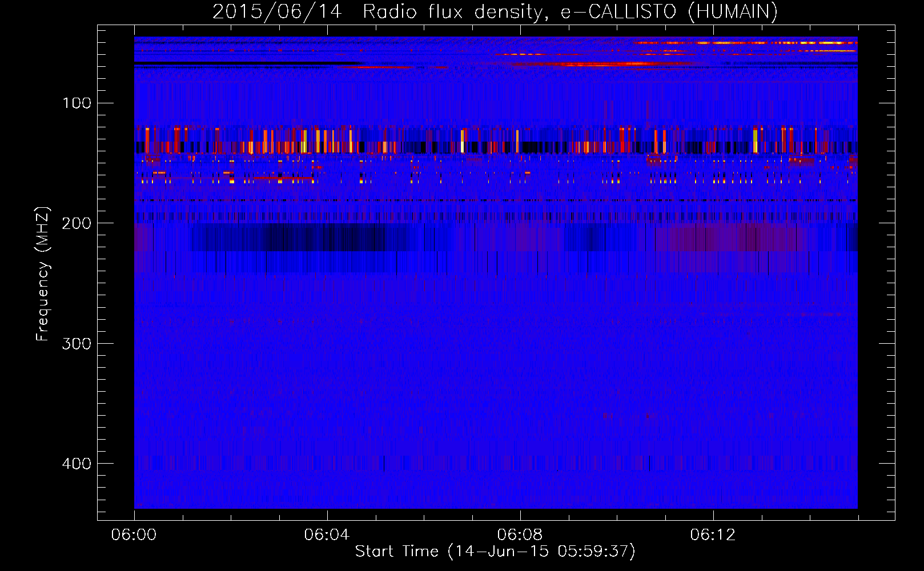Click the '06:00' time tick label
This screenshot has width=924, height=571.
(134, 535)
